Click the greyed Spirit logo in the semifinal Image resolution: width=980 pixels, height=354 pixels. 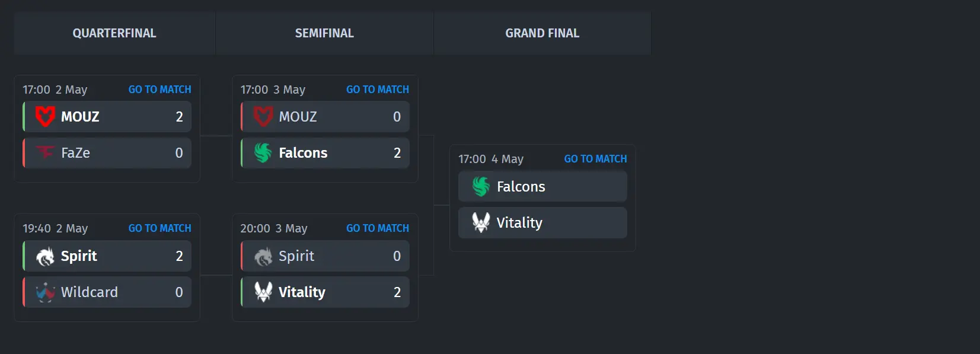point(263,256)
